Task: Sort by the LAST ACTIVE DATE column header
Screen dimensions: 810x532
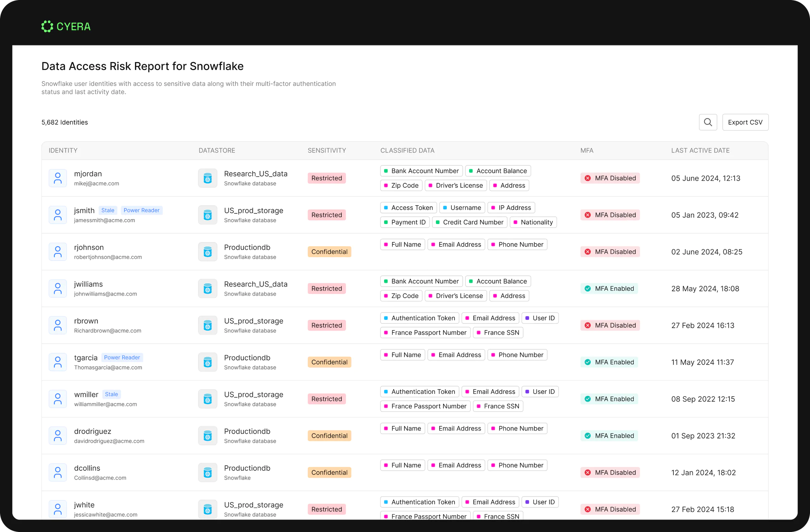Action: click(x=700, y=150)
